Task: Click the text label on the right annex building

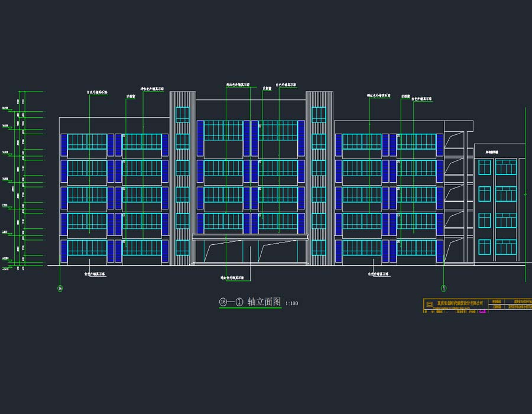Action: coord(492,152)
